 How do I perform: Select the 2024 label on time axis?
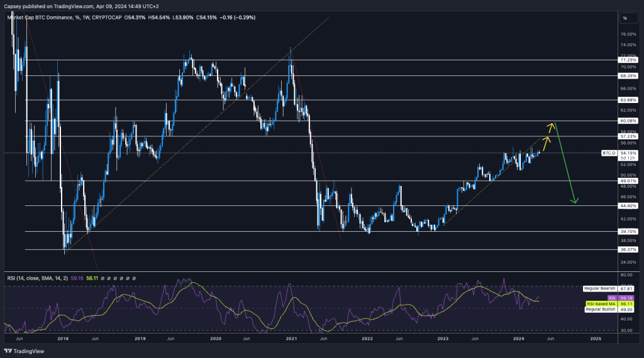click(519, 338)
